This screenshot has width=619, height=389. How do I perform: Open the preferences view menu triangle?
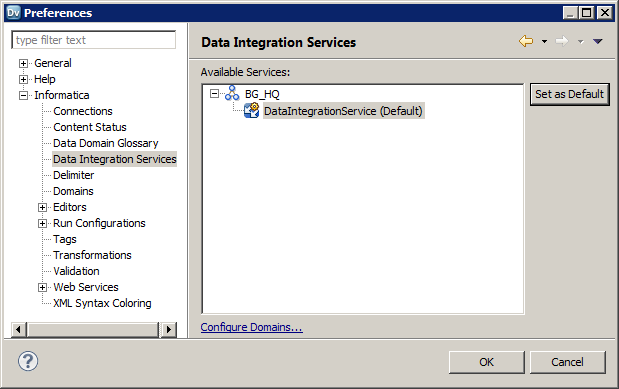(597, 41)
